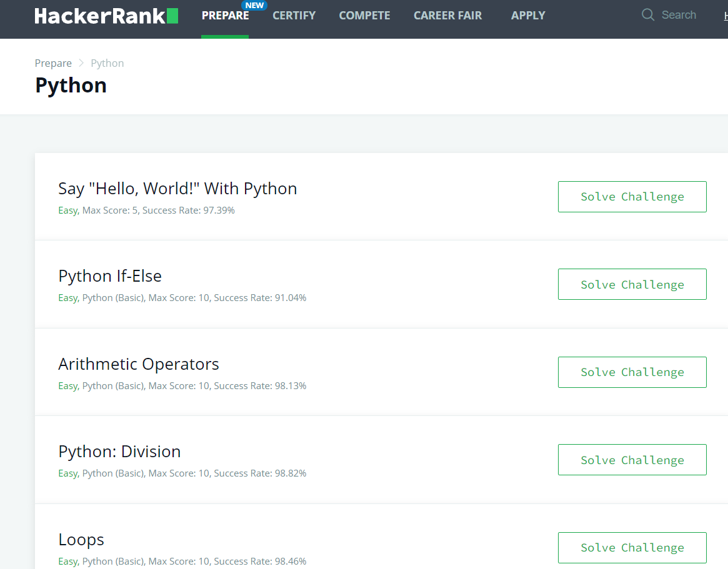728x569 pixels.
Task: Open the CAREER FAIR page
Action: (447, 15)
